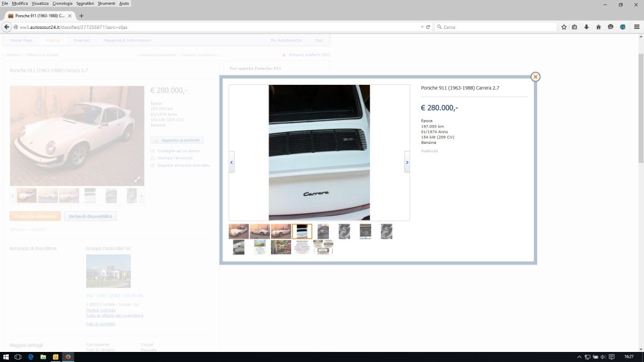This screenshot has width=644, height=362.
Task: Click the Consiglia ad un amico link
Action: click(179, 151)
